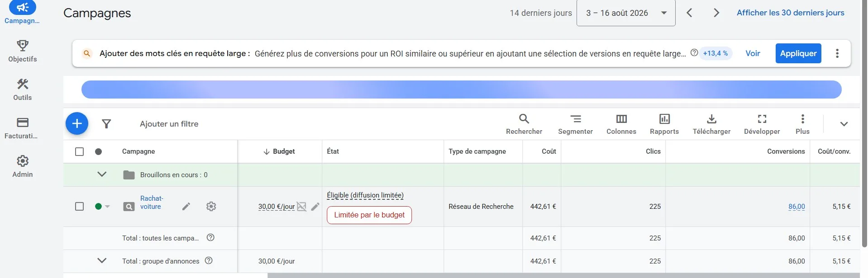Click the horizontal table scrollbar
This screenshot has height=278, width=868.
(x=563, y=275)
